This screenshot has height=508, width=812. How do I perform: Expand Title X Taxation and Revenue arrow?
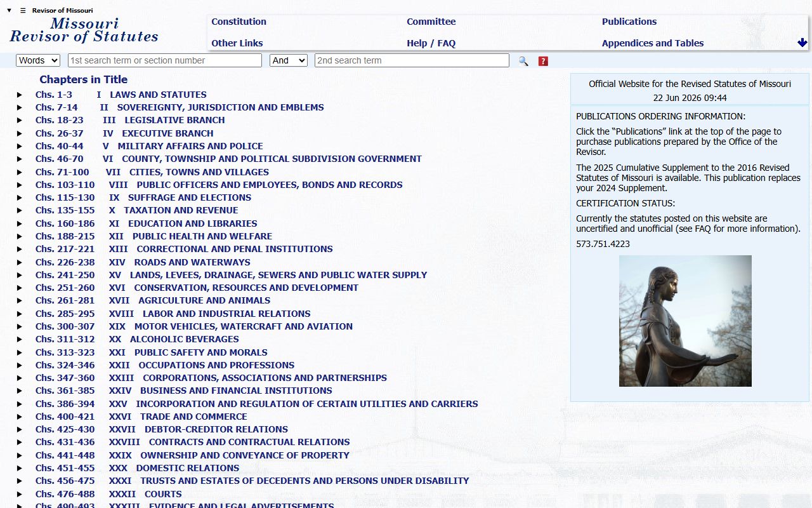click(20, 210)
